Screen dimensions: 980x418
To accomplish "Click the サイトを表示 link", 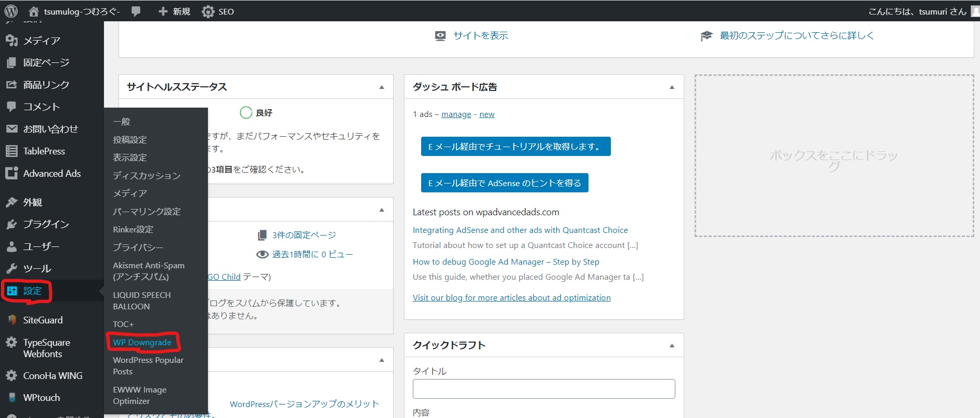I will pos(480,35).
